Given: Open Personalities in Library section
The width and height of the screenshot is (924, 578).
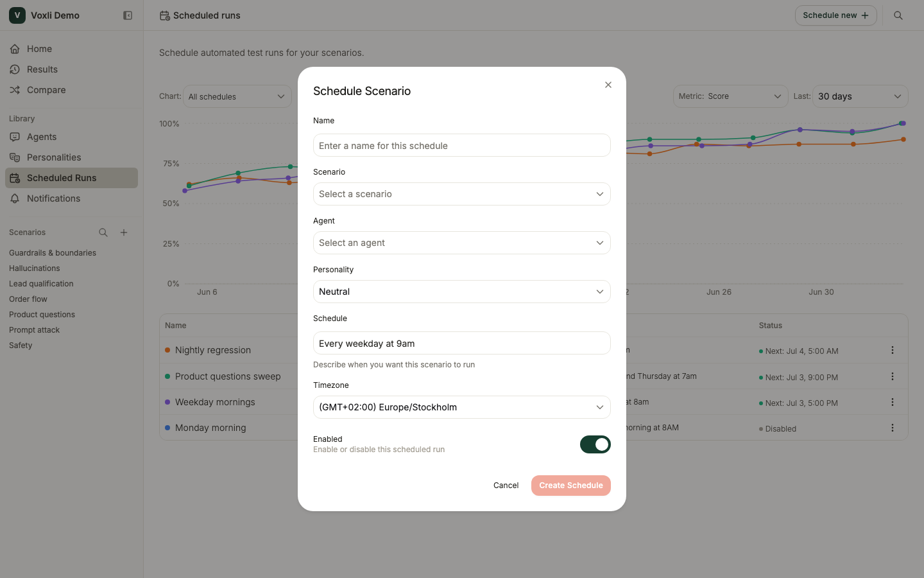Looking at the screenshot, I should (71, 157).
